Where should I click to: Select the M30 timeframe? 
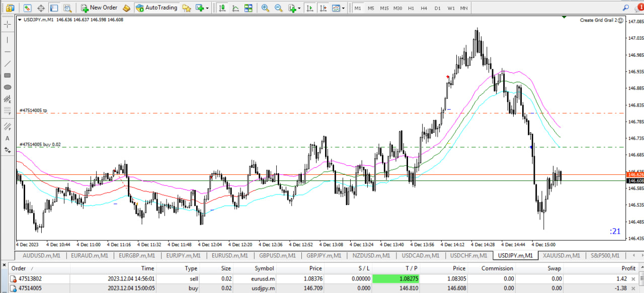coord(398,8)
